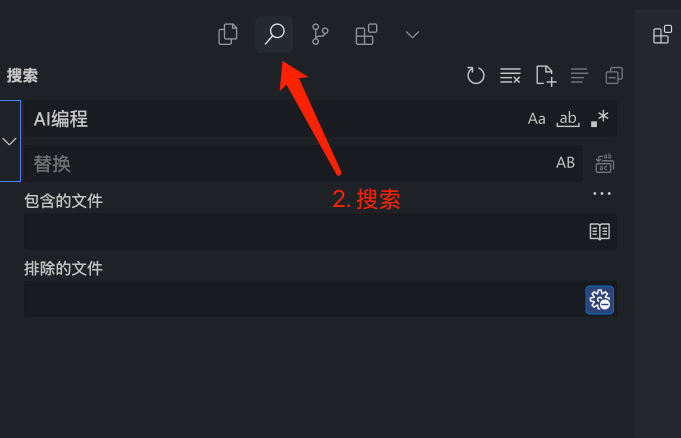Screen dimensions: 681x438
Task: Open the Extensions view icon
Action: point(366,34)
